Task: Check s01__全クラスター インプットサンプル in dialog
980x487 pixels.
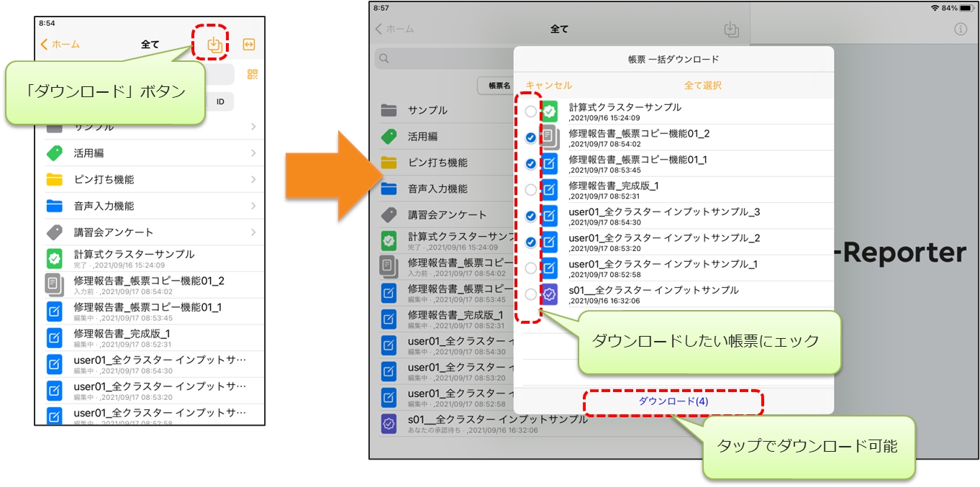Action: tap(531, 294)
